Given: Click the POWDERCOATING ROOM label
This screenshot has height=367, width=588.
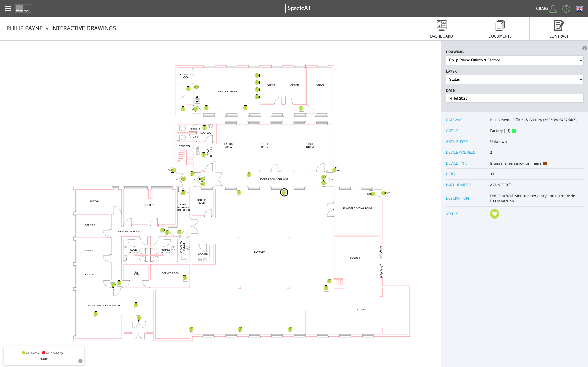Looking at the screenshot, I should [x=357, y=208].
